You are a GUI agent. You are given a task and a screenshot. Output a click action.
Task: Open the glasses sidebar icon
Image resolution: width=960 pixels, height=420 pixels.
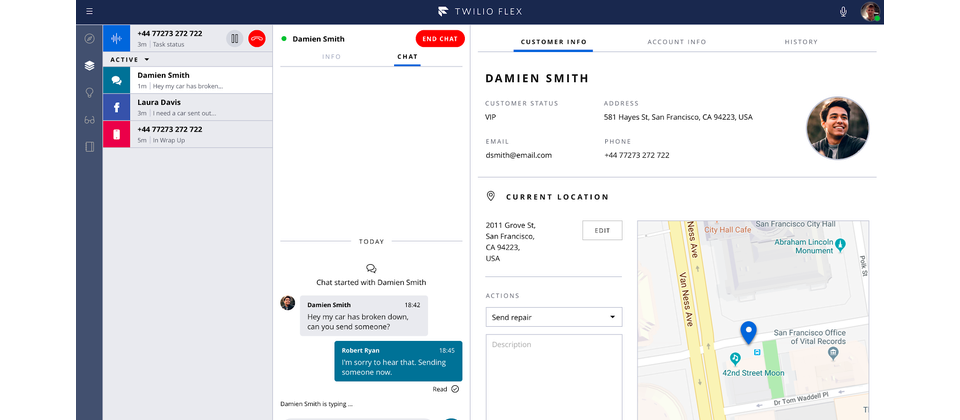pos(89,120)
